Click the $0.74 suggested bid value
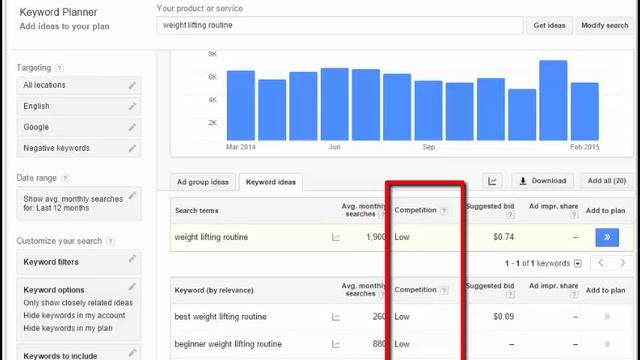The height and width of the screenshot is (360, 640). click(x=503, y=237)
